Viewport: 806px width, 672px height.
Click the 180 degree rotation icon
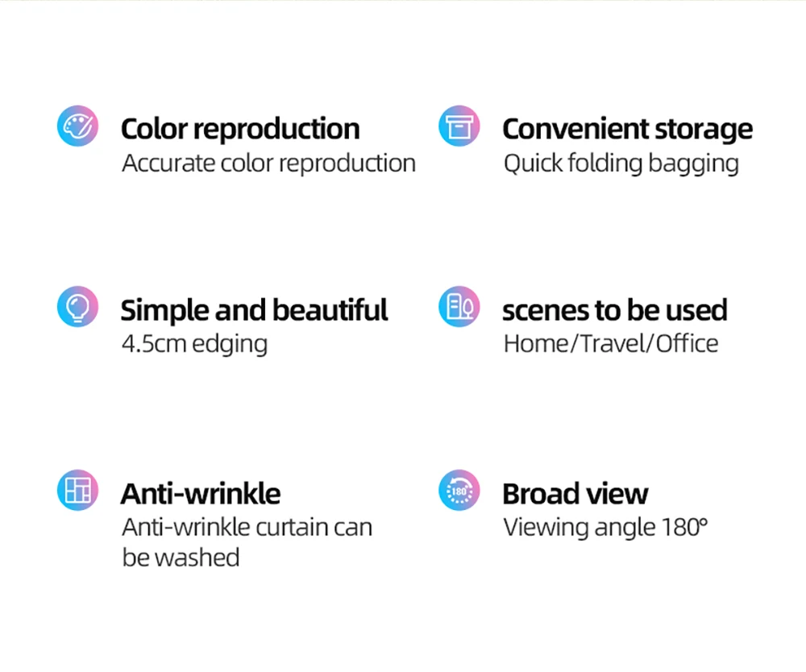[459, 490]
